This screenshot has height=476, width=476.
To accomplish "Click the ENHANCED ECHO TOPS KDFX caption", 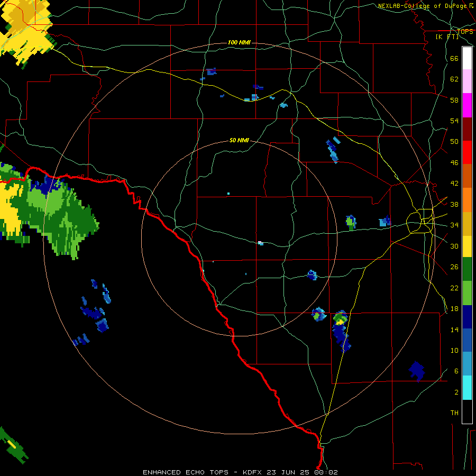I will click(x=240, y=472).
